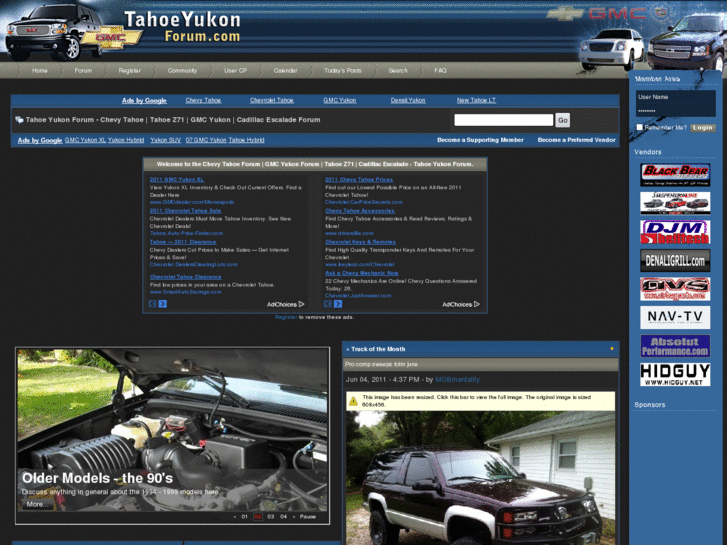
Task: Open the Home nav item
Action: (40, 71)
